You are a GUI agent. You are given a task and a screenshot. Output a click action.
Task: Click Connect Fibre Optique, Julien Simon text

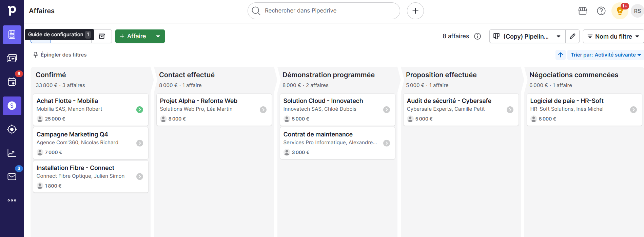point(80,176)
